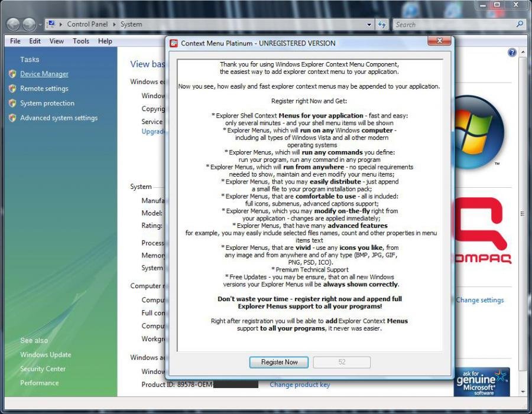This screenshot has width=532, height=414.
Task: Open Remote settings link
Action: (x=44, y=89)
